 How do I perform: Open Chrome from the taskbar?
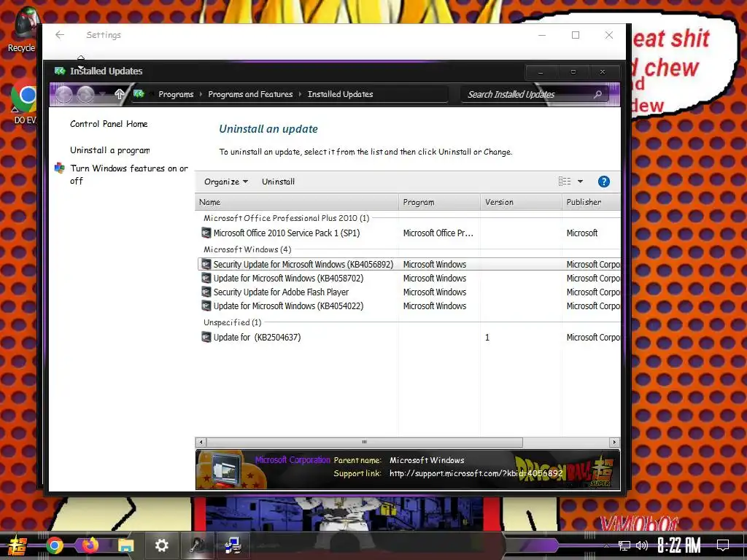pyautogui.click(x=55, y=545)
